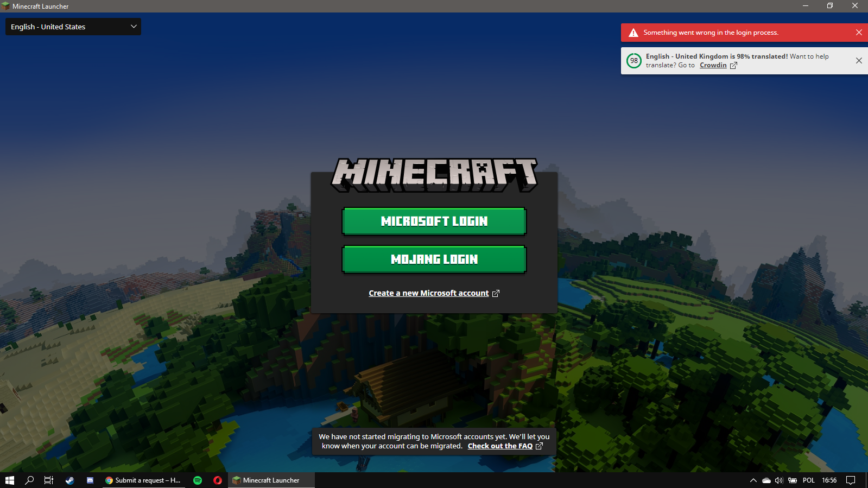Click the external link icon beside Create account
Viewport: 868px width, 488px height.
coord(496,294)
